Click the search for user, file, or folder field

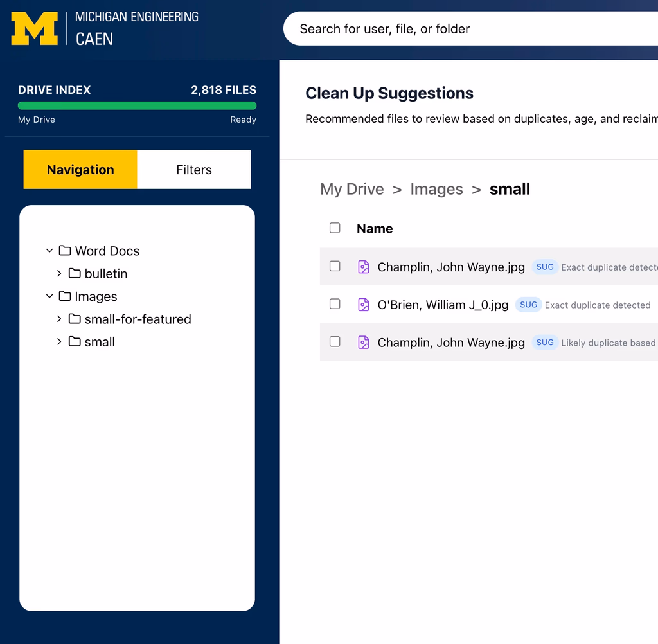470,28
